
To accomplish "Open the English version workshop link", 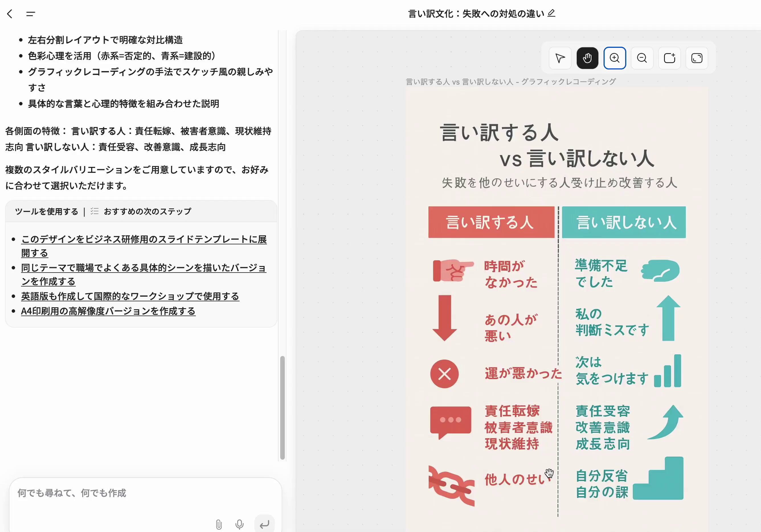I will point(130,296).
